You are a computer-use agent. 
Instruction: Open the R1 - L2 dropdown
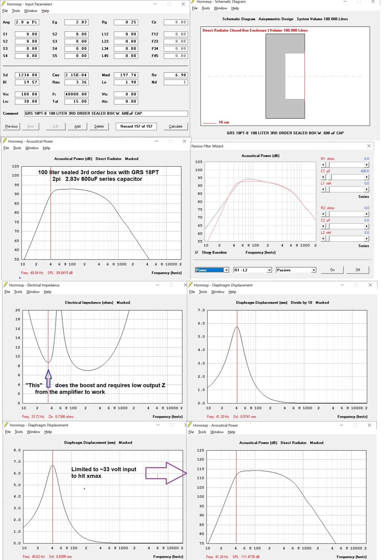click(269, 270)
